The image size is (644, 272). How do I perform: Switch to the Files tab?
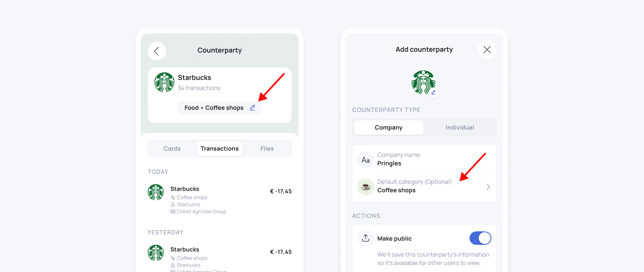click(267, 149)
